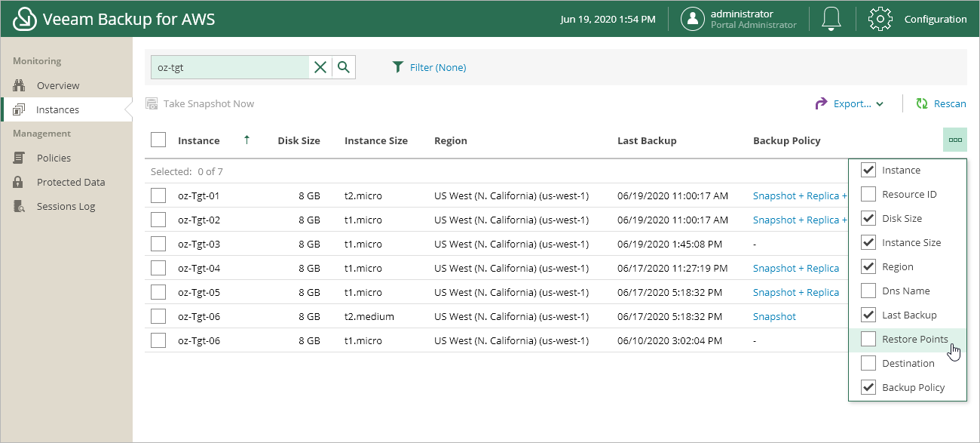Screen dimensions: 980x443
Task: Click the Configuration gear icon
Action: [x=880, y=19]
